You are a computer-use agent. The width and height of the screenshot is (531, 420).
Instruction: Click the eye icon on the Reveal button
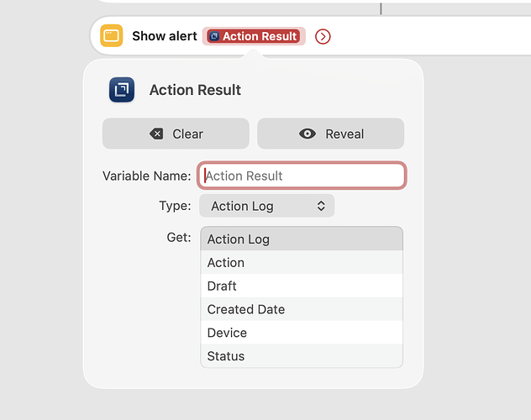point(308,134)
